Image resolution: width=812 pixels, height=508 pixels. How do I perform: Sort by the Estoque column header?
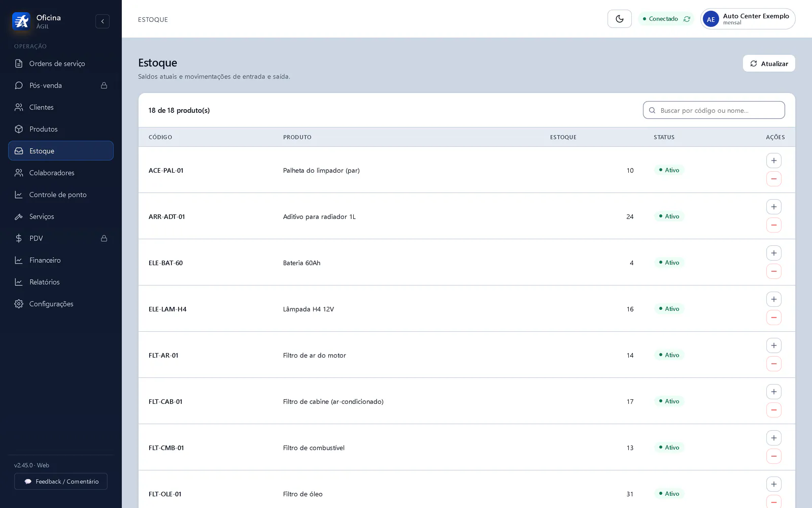coord(563,137)
